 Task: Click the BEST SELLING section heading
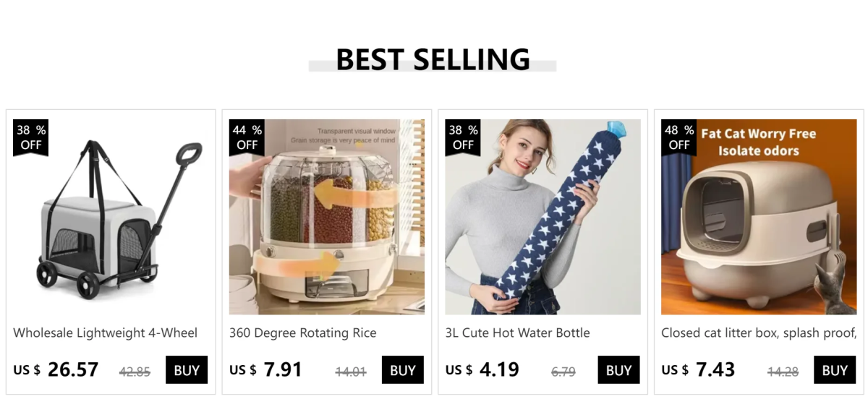(433, 59)
